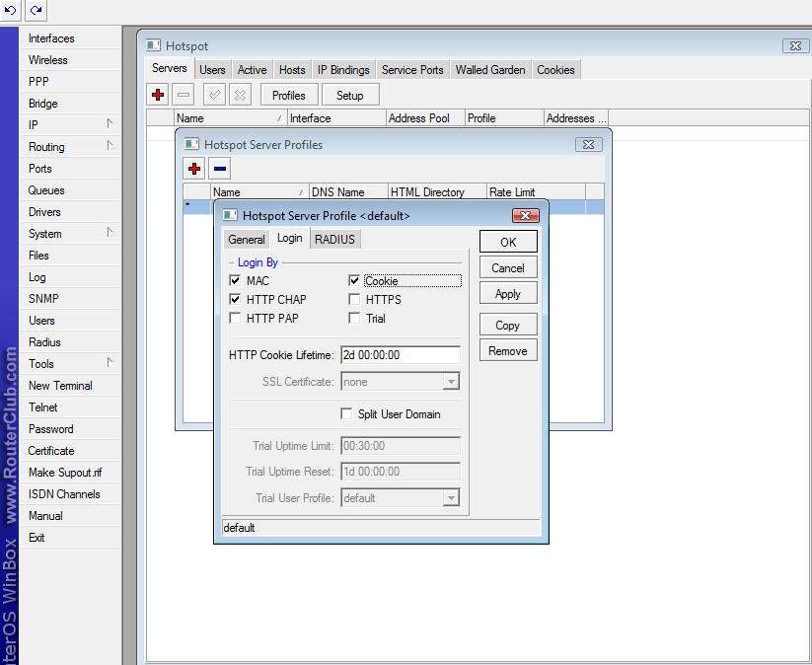
Task: Uncheck the Cookie login option
Action: (x=354, y=281)
